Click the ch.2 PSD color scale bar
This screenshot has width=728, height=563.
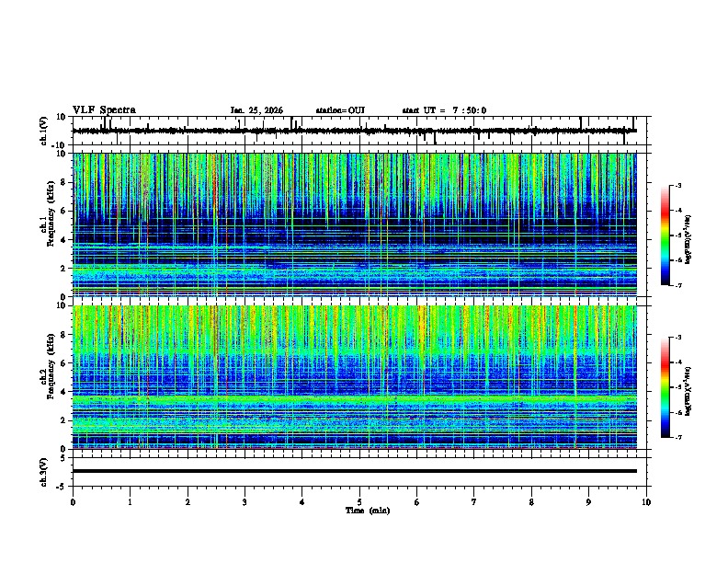pyautogui.click(x=665, y=387)
